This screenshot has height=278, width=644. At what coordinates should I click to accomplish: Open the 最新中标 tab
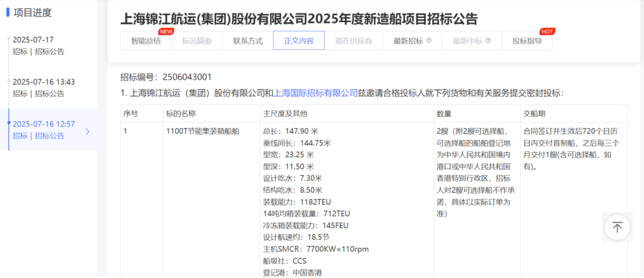click(472, 40)
